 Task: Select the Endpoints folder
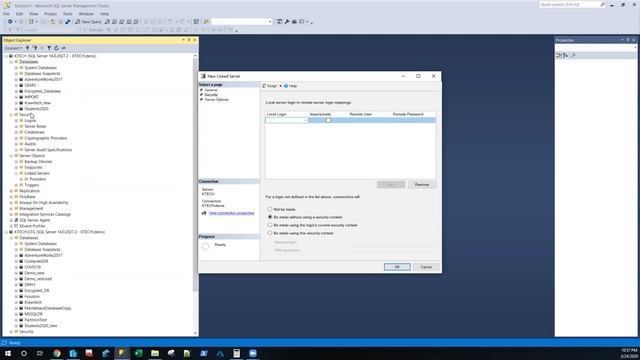tap(33, 167)
